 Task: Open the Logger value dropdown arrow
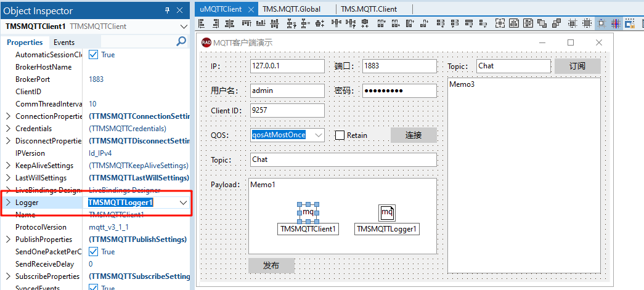pyautogui.click(x=183, y=203)
